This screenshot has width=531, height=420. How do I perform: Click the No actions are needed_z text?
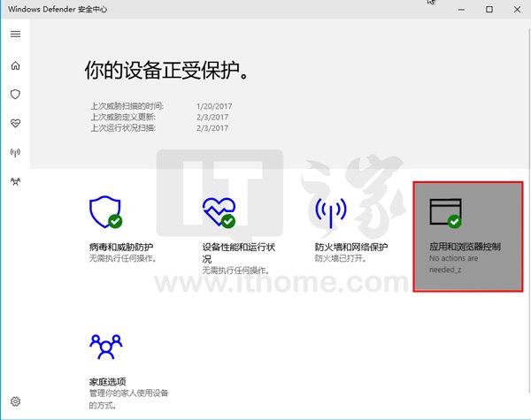pyautogui.click(x=453, y=264)
